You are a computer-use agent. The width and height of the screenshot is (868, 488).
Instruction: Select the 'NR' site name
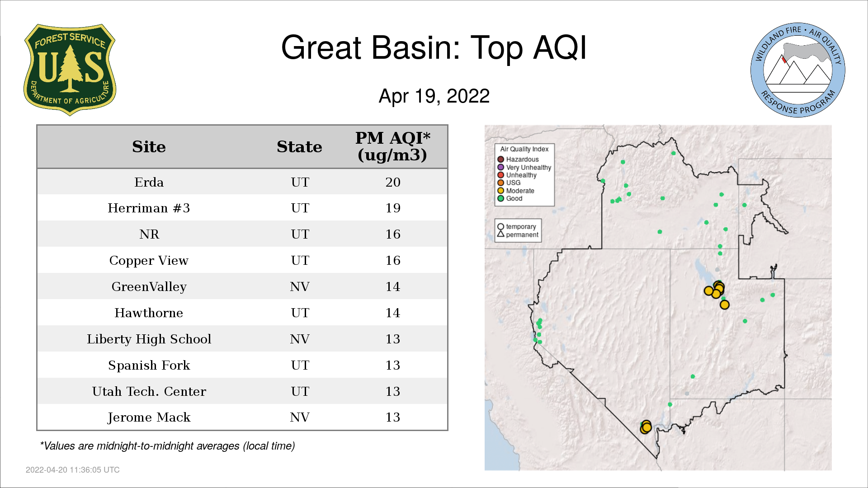coord(149,235)
